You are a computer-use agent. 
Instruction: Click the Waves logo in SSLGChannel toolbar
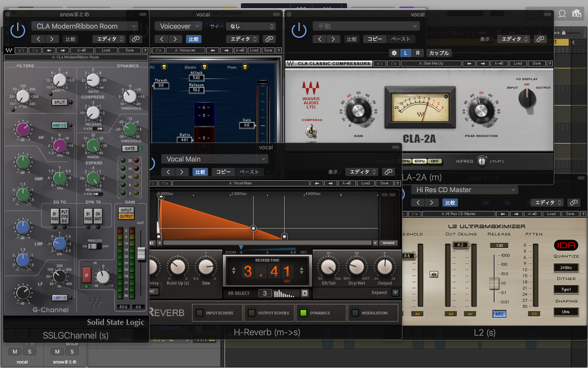(9, 50)
